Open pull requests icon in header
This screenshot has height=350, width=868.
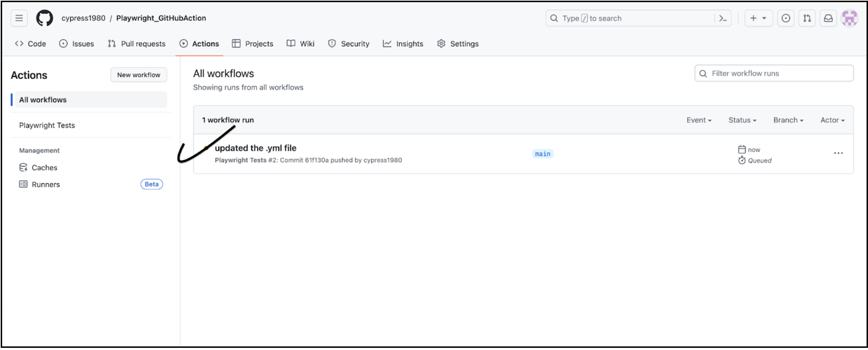tap(807, 18)
